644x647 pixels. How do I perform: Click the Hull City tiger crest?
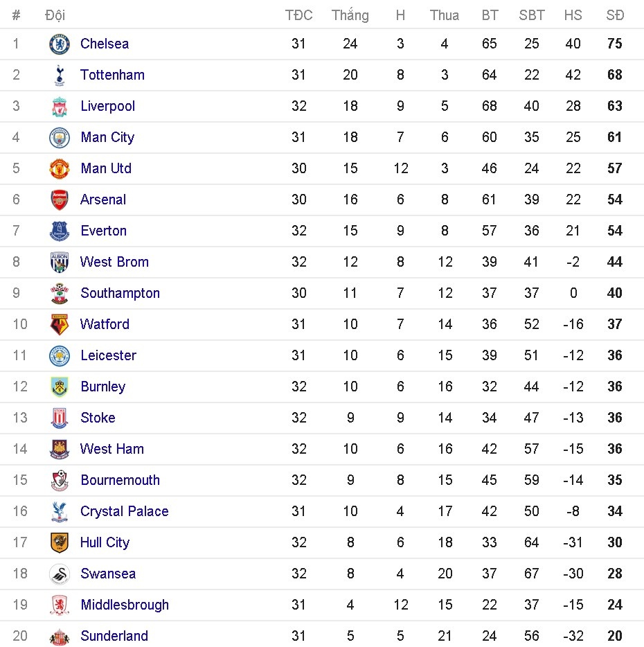pos(60,543)
